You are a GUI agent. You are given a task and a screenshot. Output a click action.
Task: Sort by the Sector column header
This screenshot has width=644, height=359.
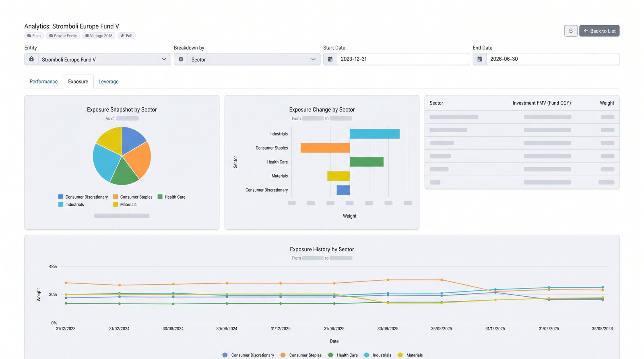(x=436, y=103)
